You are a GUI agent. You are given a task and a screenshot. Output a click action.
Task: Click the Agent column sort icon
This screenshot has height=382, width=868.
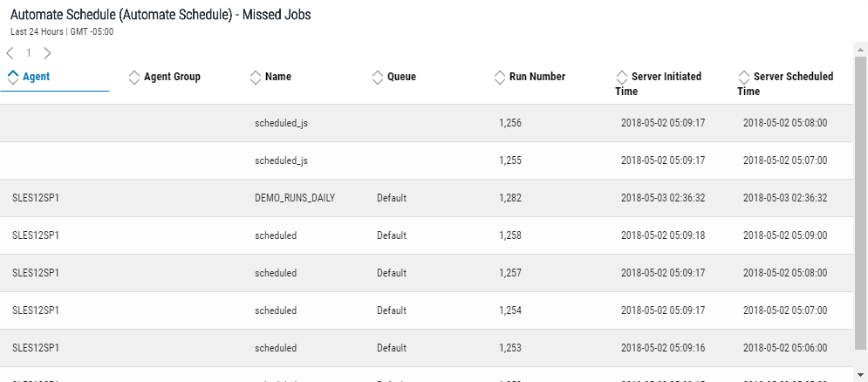pos(13,77)
